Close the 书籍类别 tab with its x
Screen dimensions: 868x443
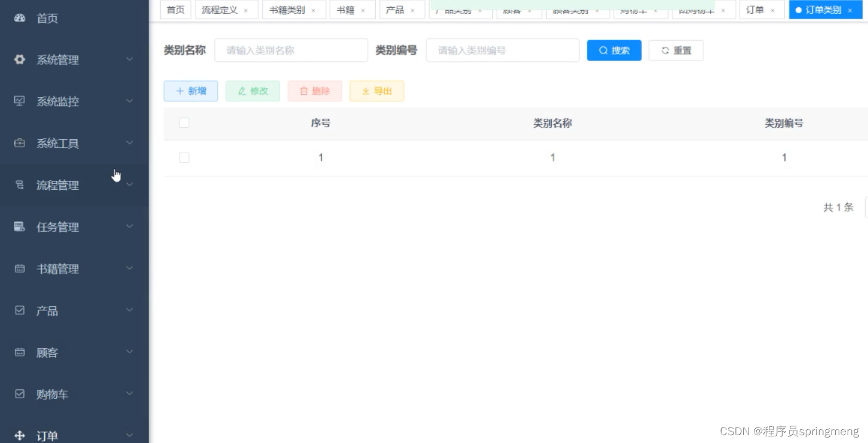[314, 11]
